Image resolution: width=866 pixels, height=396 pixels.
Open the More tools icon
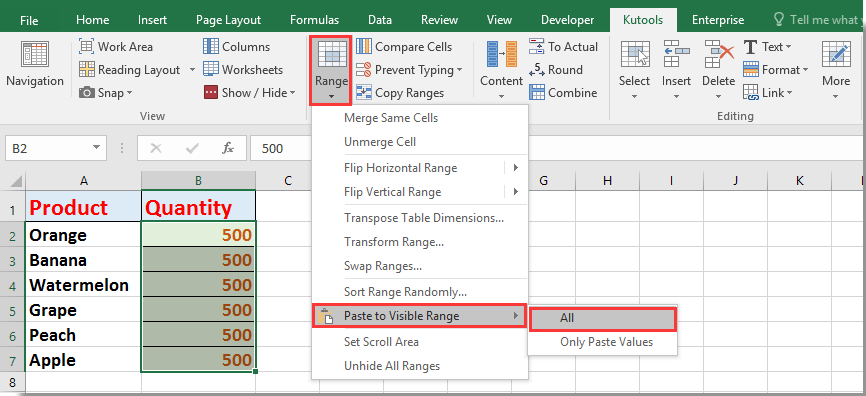836,54
